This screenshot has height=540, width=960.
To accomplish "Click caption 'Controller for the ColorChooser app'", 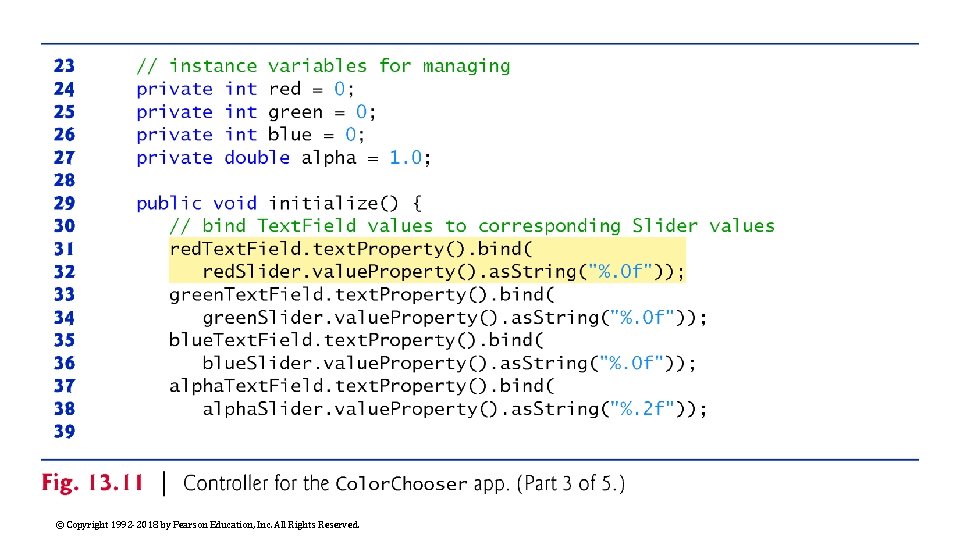I will tap(346, 484).
